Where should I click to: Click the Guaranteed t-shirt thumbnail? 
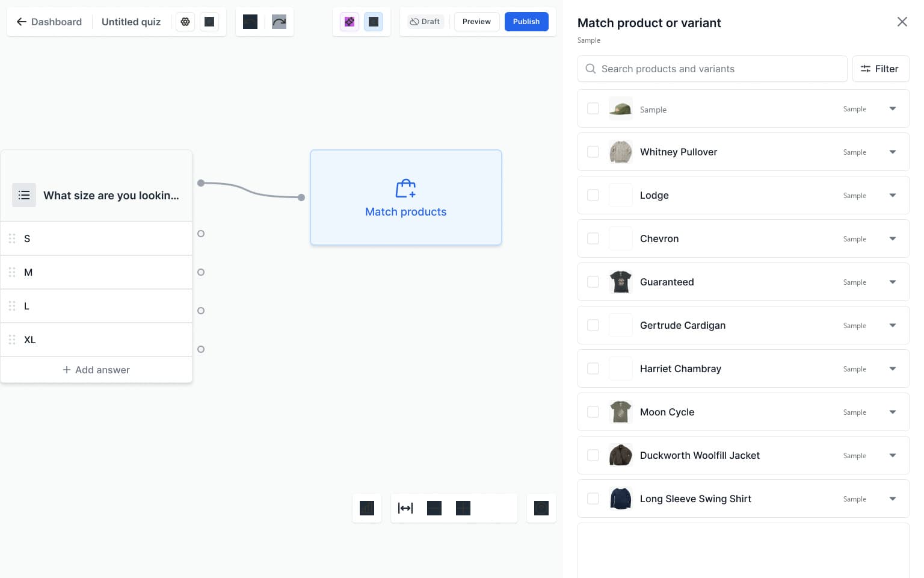click(x=621, y=282)
